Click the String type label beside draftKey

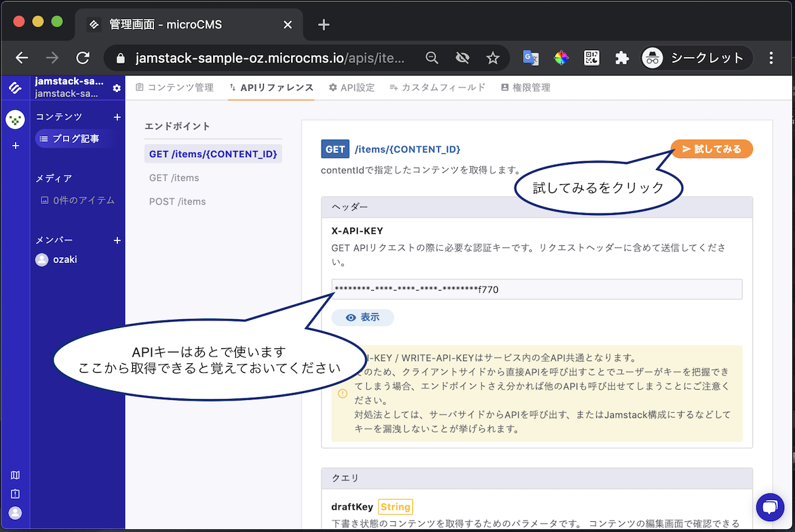[x=395, y=507]
